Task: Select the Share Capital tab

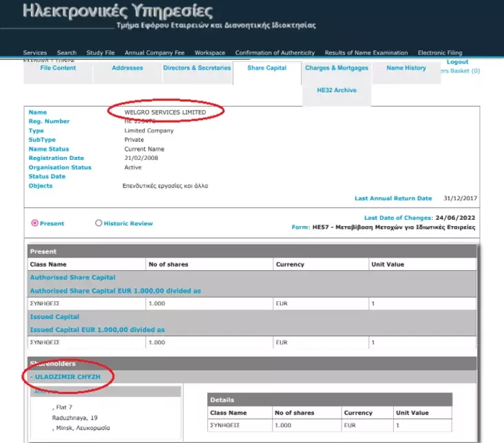Action: [266, 68]
